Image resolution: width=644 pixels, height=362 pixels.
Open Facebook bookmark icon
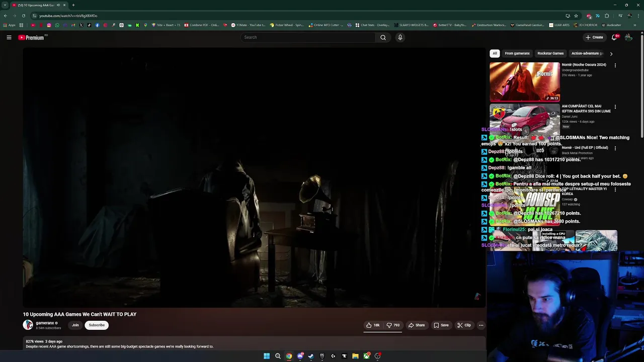point(97,25)
